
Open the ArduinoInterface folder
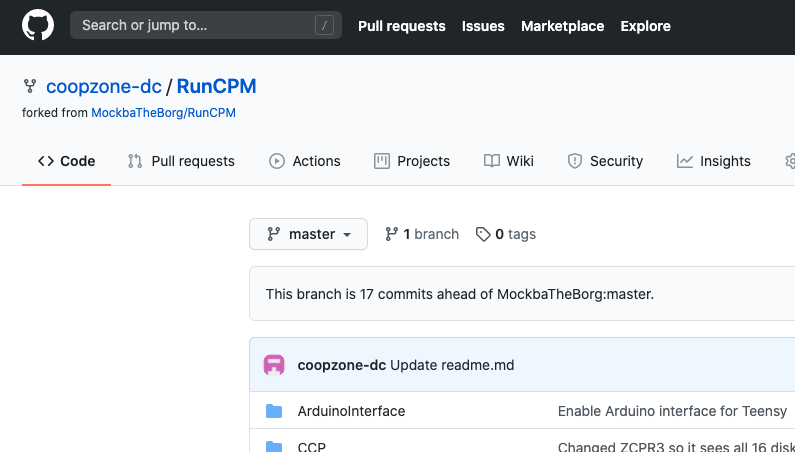351,411
